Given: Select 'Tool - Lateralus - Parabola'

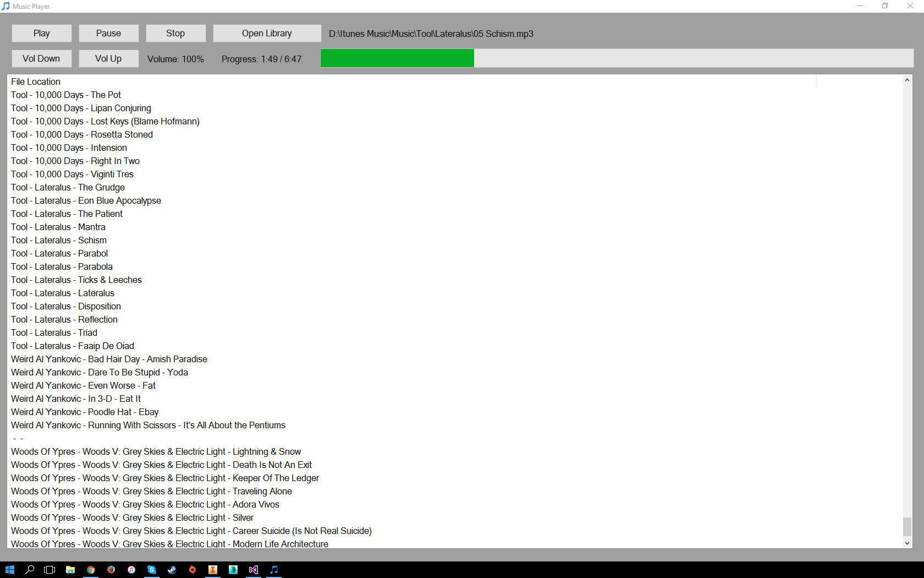Looking at the screenshot, I should (62, 266).
